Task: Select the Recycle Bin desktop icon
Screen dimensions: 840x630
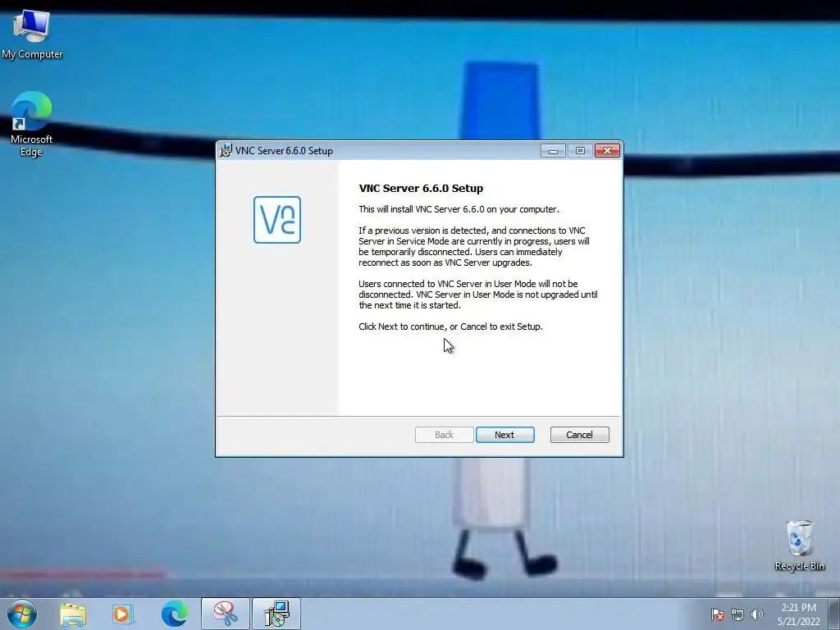Action: 799,546
